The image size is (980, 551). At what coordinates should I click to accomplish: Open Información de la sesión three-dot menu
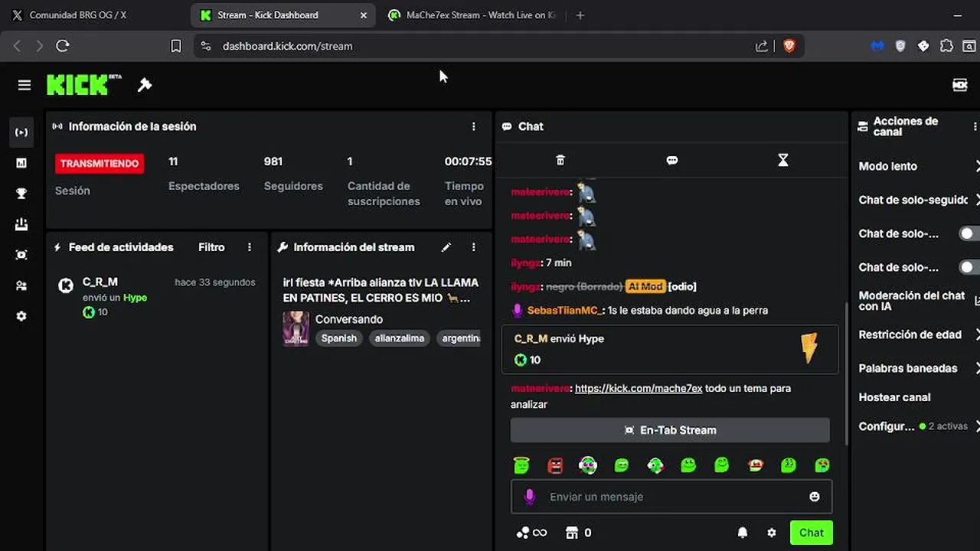(473, 126)
